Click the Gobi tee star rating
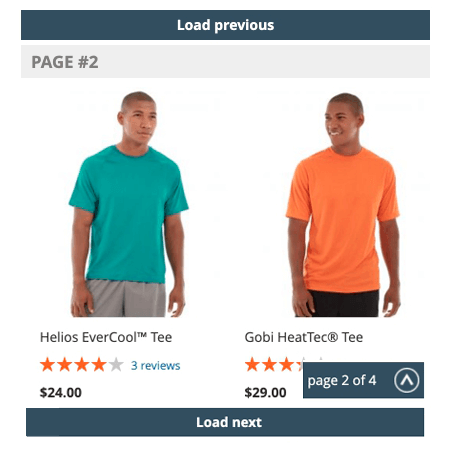This screenshot has height=450, width=450. coord(274,364)
